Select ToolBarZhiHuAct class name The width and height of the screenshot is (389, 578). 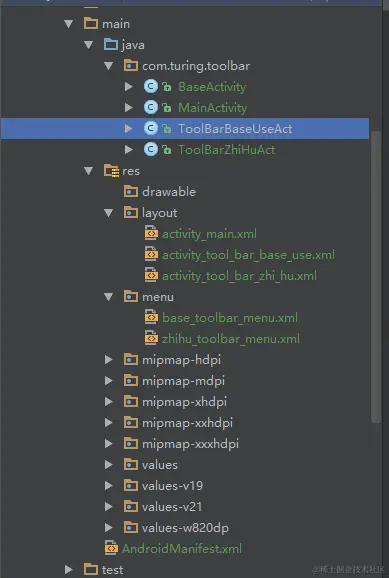coord(226,150)
